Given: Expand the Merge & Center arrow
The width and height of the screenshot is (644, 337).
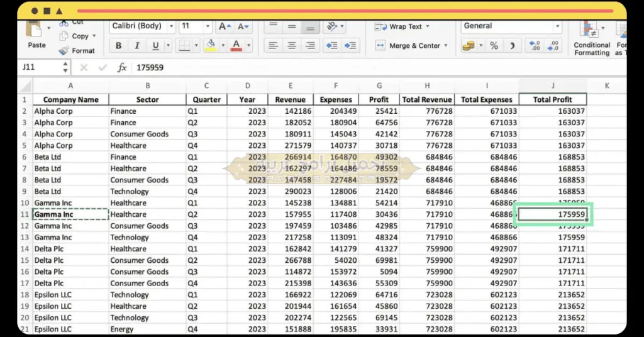Looking at the screenshot, I should click(446, 45).
